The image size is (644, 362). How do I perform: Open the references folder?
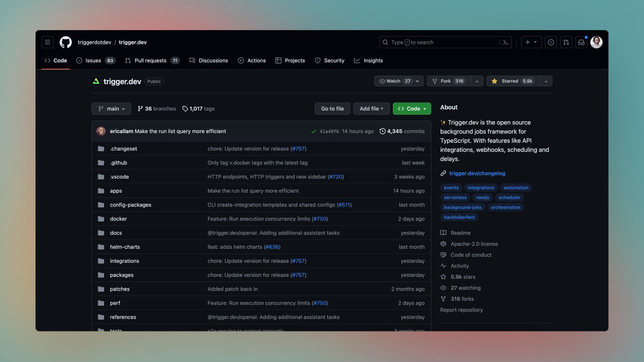pos(123,317)
